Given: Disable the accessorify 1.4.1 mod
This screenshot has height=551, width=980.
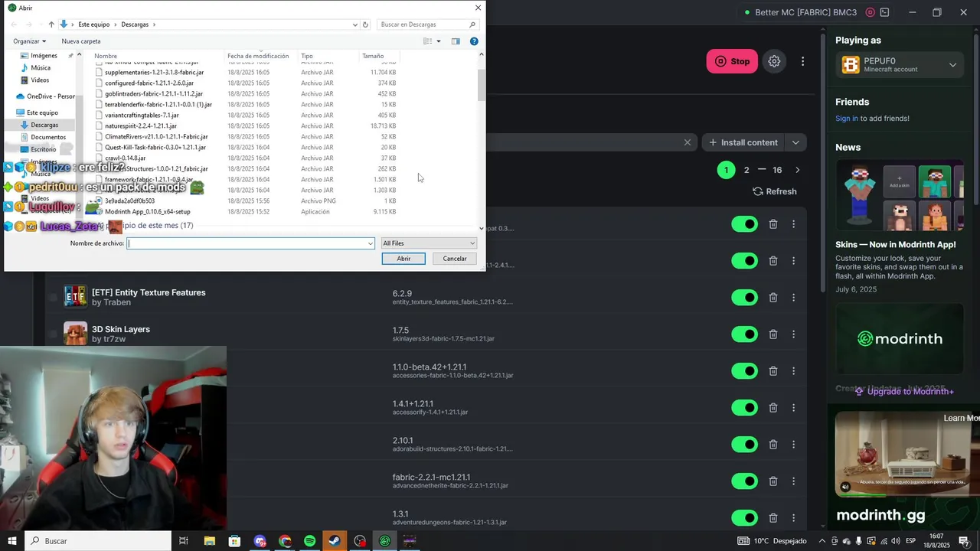Looking at the screenshot, I should pyautogui.click(x=744, y=408).
